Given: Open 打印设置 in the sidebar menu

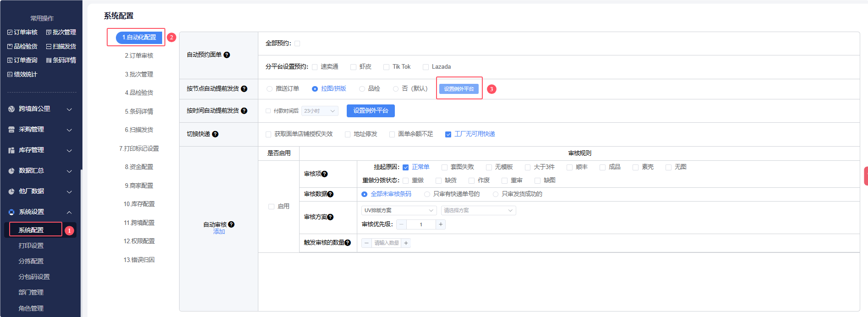Looking at the screenshot, I should coord(31,246).
